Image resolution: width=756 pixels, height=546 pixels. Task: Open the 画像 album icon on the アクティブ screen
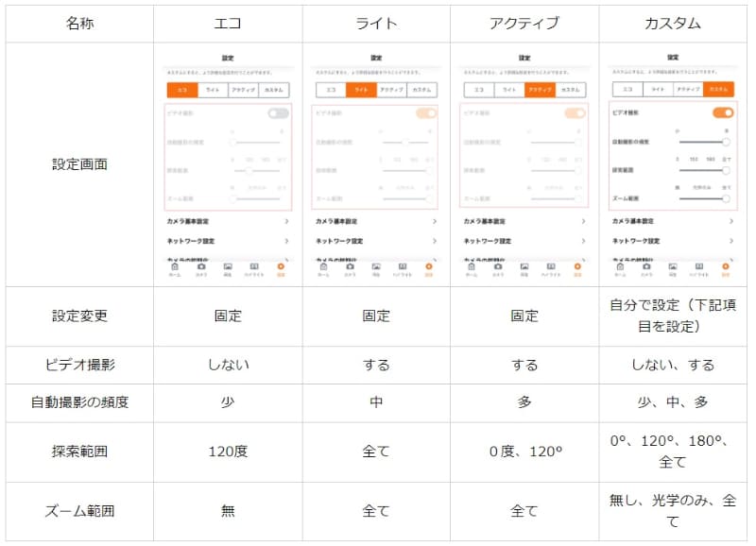[525, 265]
